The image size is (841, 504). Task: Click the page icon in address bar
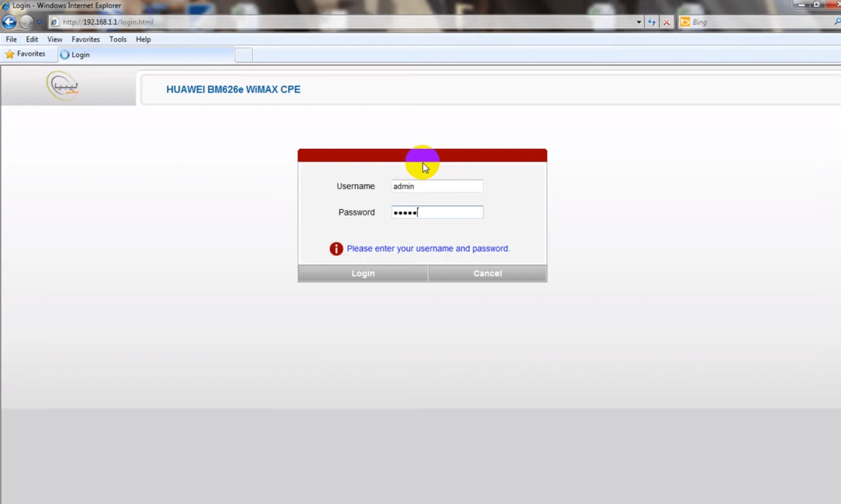coord(54,22)
